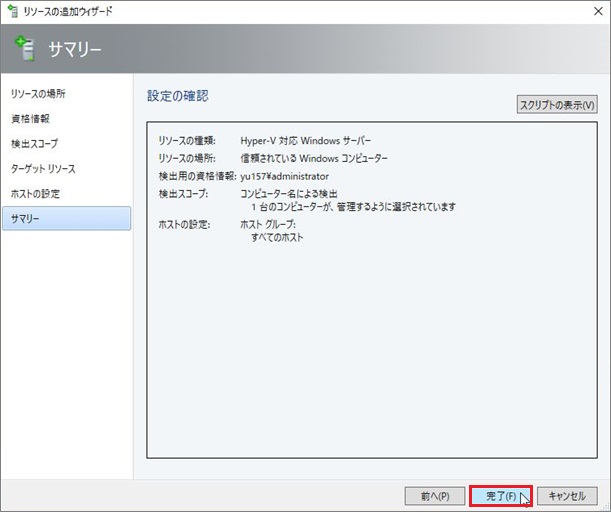Image resolution: width=611 pixels, height=512 pixels.
Task: Click the yu157\administrator credential value
Action: coord(284,176)
